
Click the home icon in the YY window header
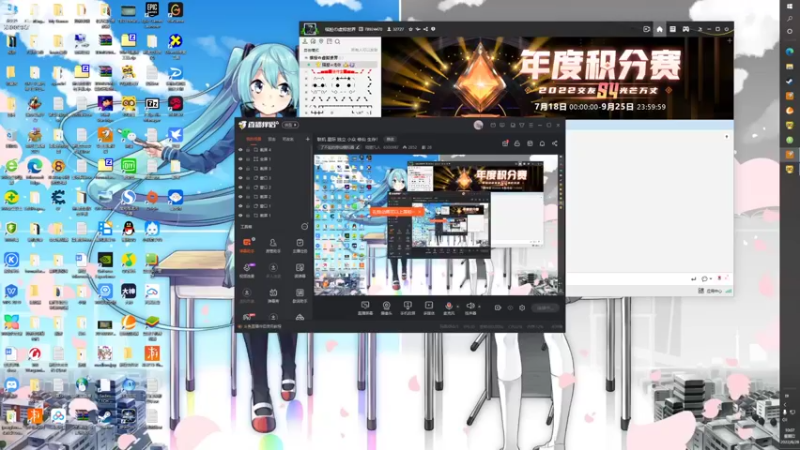[659, 29]
